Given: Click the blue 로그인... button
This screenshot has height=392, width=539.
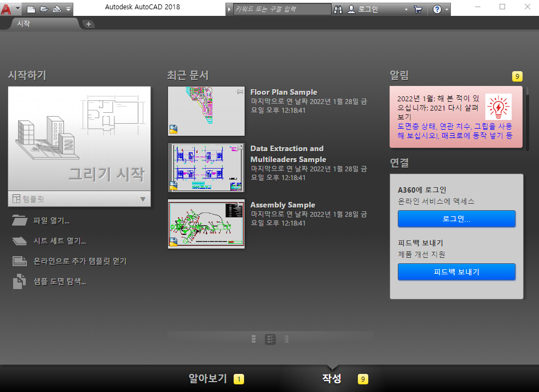Looking at the screenshot, I should click(x=456, y=218).
